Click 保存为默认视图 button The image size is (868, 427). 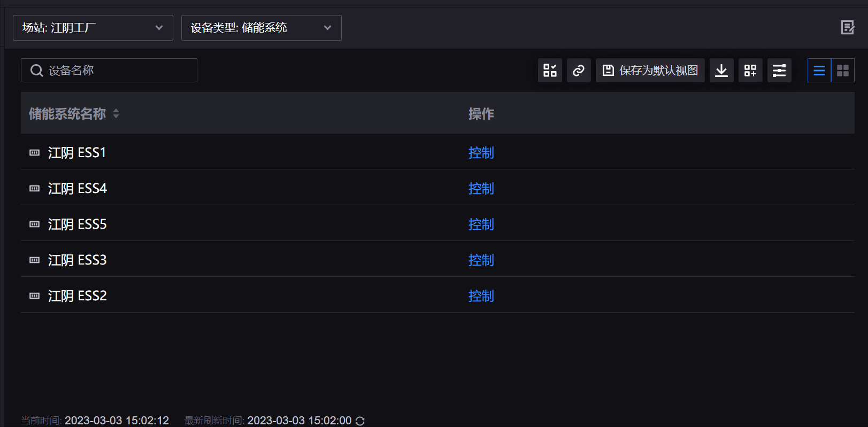click(x=650, y=71)
